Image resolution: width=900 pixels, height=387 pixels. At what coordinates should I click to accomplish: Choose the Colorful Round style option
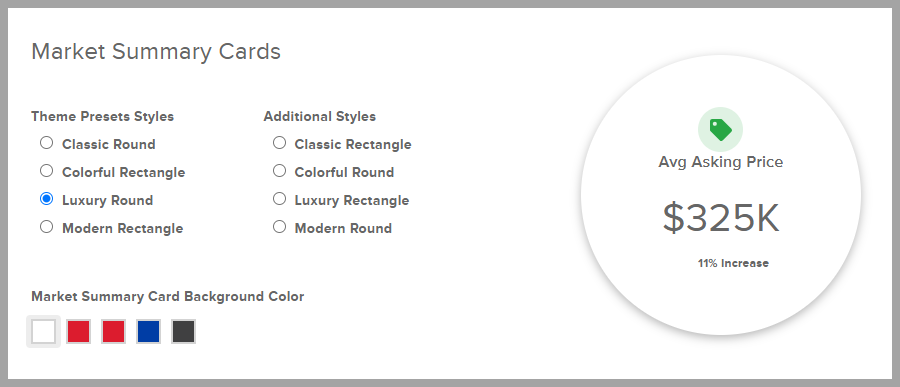click(279, 171)
